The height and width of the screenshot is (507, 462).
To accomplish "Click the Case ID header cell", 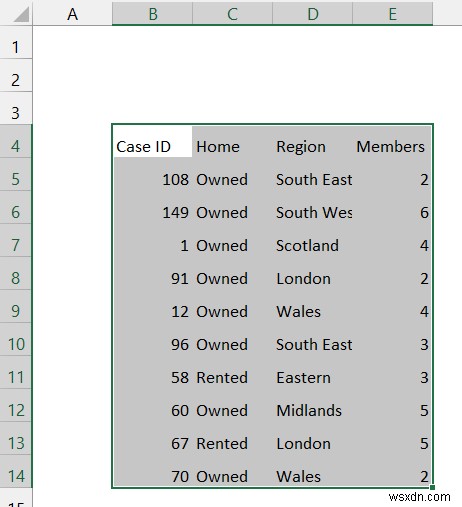I will point(152,146).
